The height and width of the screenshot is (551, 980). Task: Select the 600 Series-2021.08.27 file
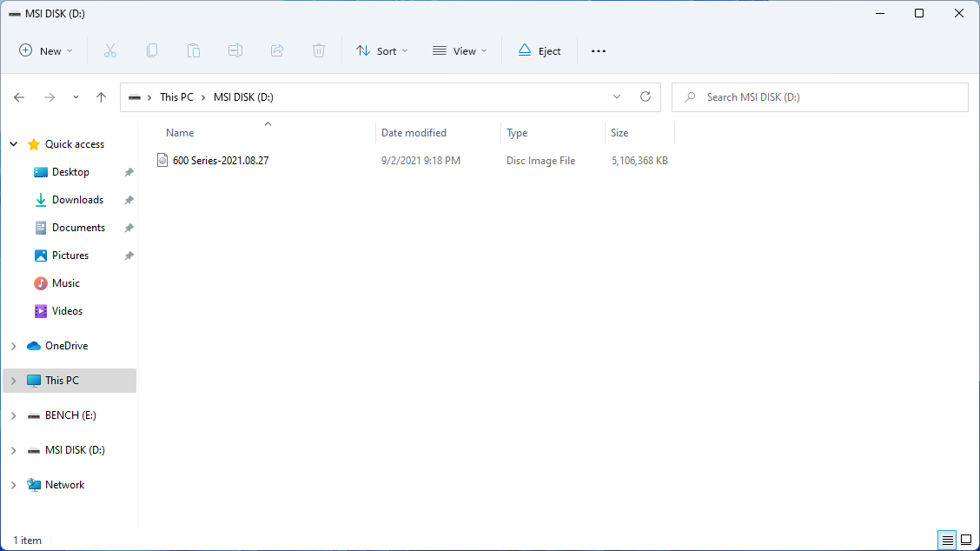point(221,161)
